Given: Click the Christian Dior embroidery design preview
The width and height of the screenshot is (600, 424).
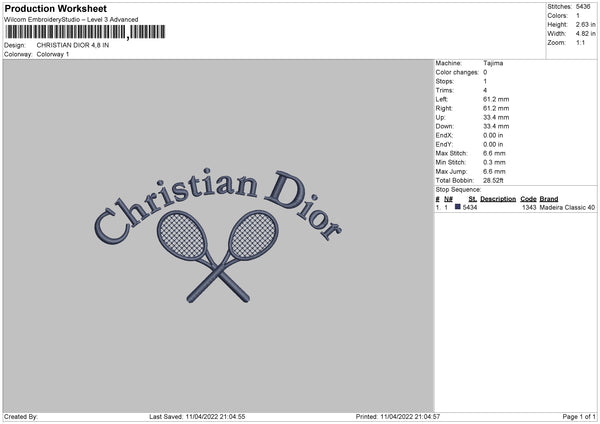Looking at the screenshot, I should pos(218,235).
